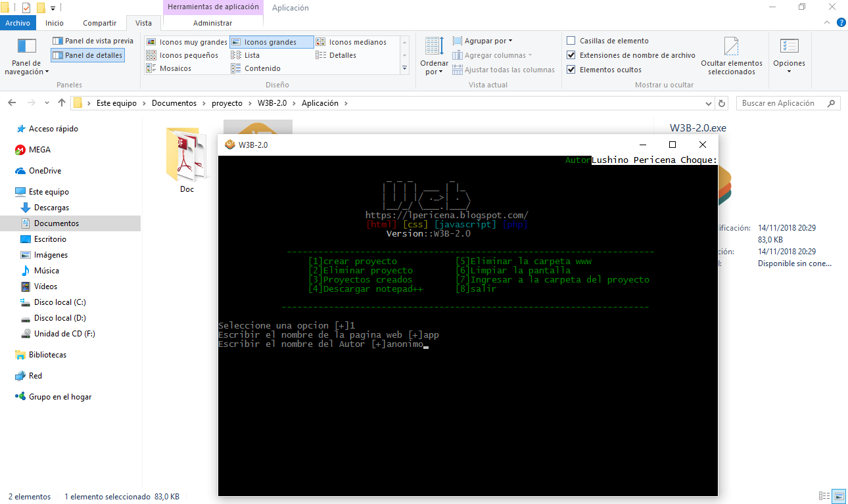Enable the Casillas de elemento checkbox
The width and height of the screenshot is (848, 504).
click(x=571, y=41)
